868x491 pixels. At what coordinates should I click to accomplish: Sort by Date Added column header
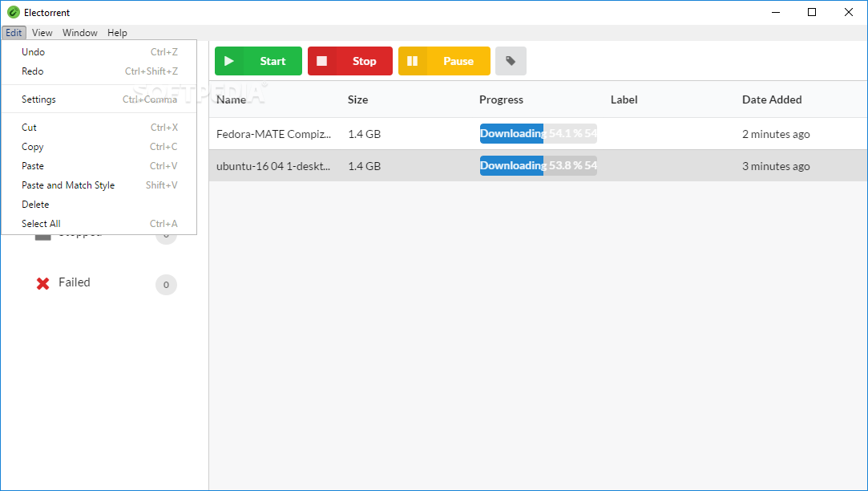(x=772, y=99)
